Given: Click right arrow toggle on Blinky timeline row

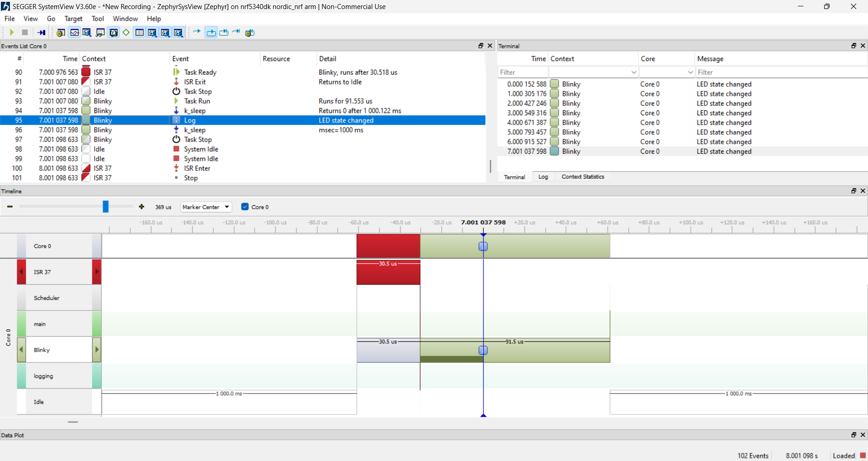Looking at the screenshot, I should tap(97, 350).
